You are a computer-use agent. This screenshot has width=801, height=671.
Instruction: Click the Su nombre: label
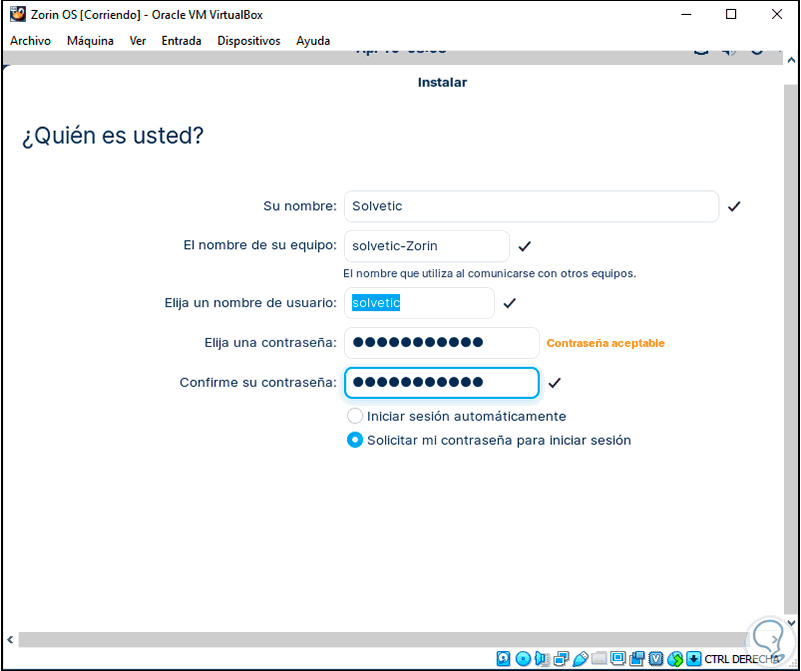pyautogui.click(x=300, y=206)
